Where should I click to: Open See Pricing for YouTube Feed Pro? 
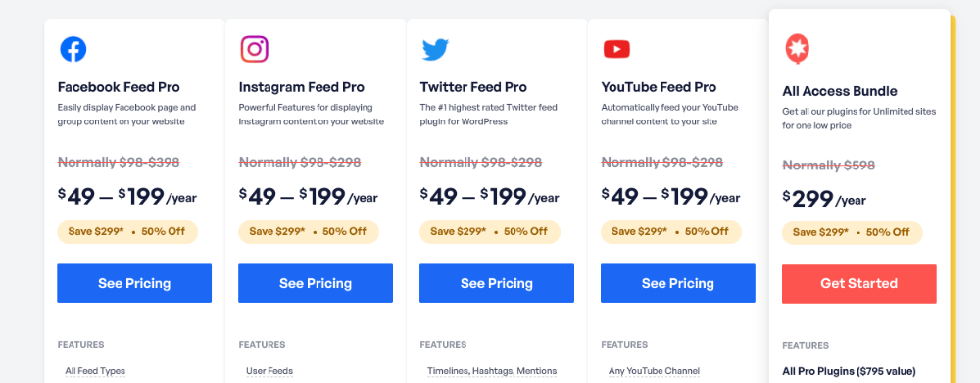pos(678,283)
